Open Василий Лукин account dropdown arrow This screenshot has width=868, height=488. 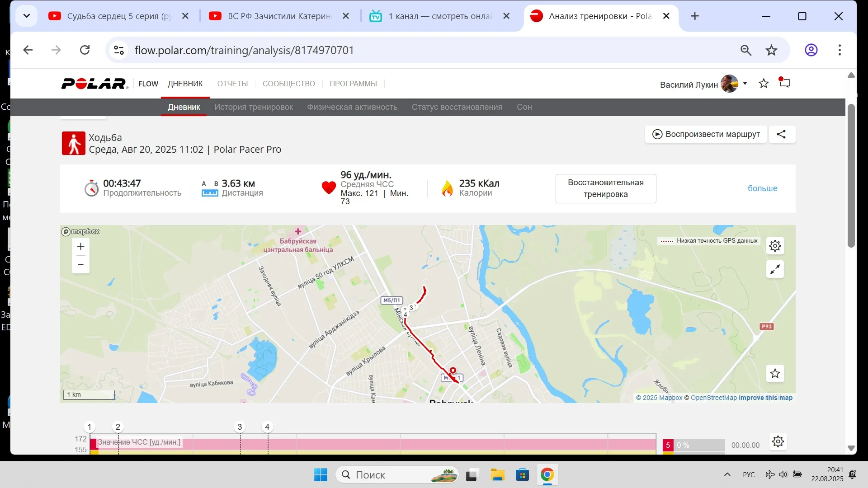pyautogui.click(x=745, y=84)
